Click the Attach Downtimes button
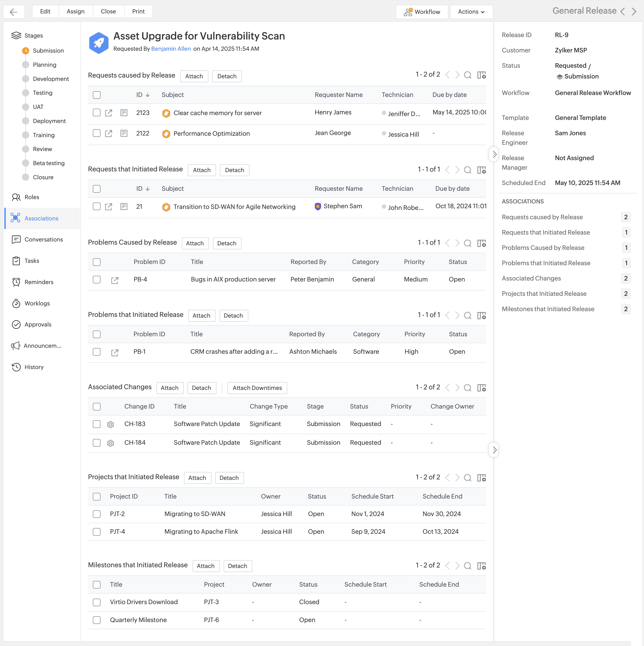The width and height of the screenshot is (644, 646). coord(257,388)
